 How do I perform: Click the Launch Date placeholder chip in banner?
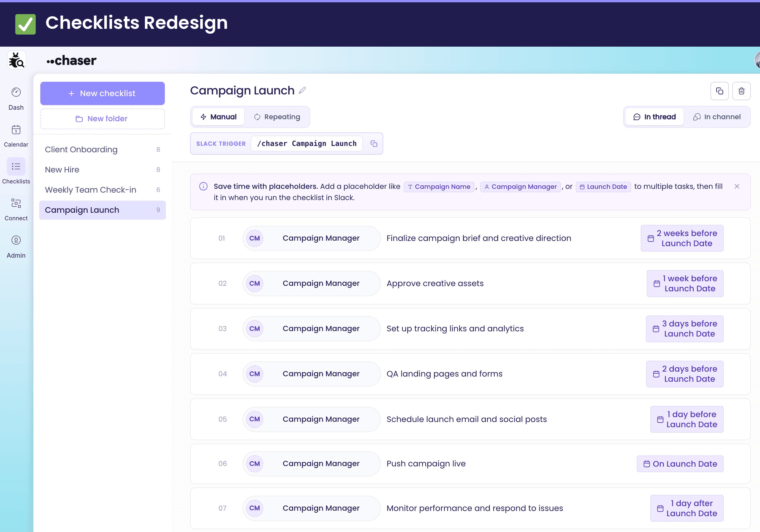click(604, 187)
